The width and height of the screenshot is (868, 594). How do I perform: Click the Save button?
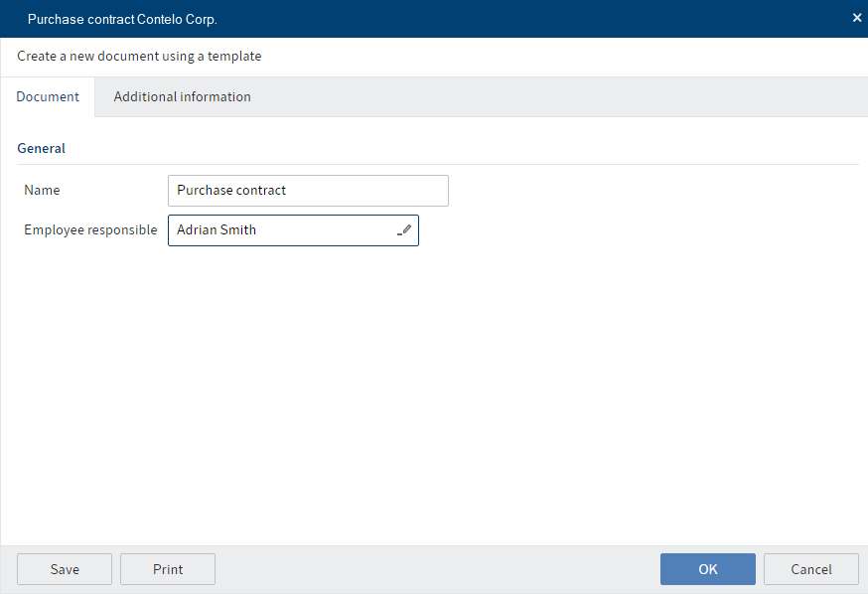click(65, 569)
